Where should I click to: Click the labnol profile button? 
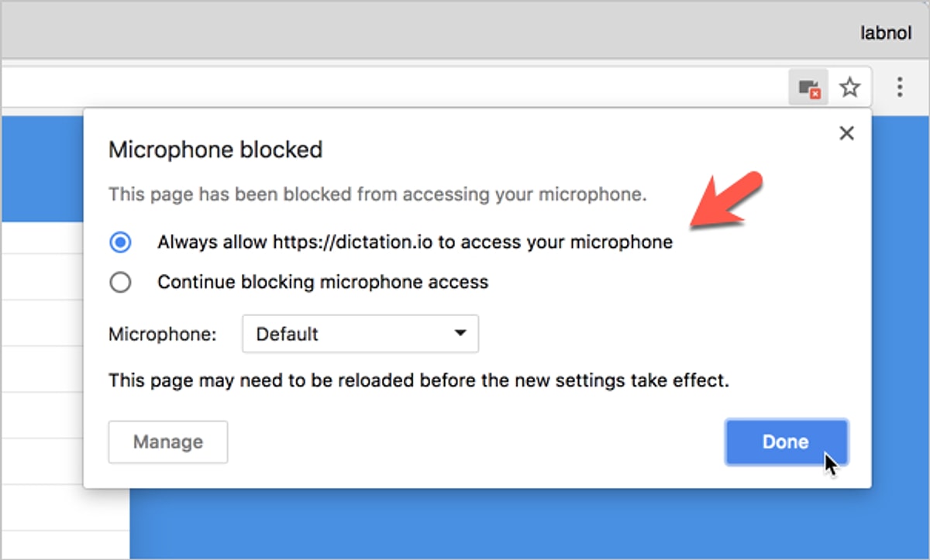pos(886,33)
